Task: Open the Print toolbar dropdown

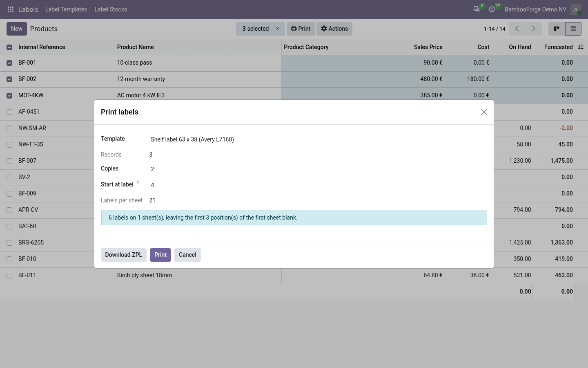Action: coord(301,29)
